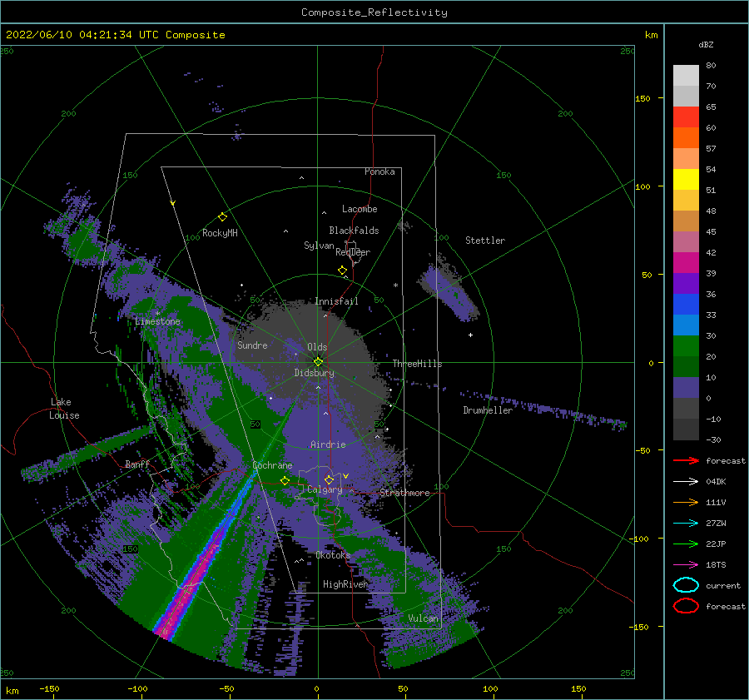This screenshot has width=749, height=700.
Task: Click the Stettler city label
Action: [x=485, y=241]
